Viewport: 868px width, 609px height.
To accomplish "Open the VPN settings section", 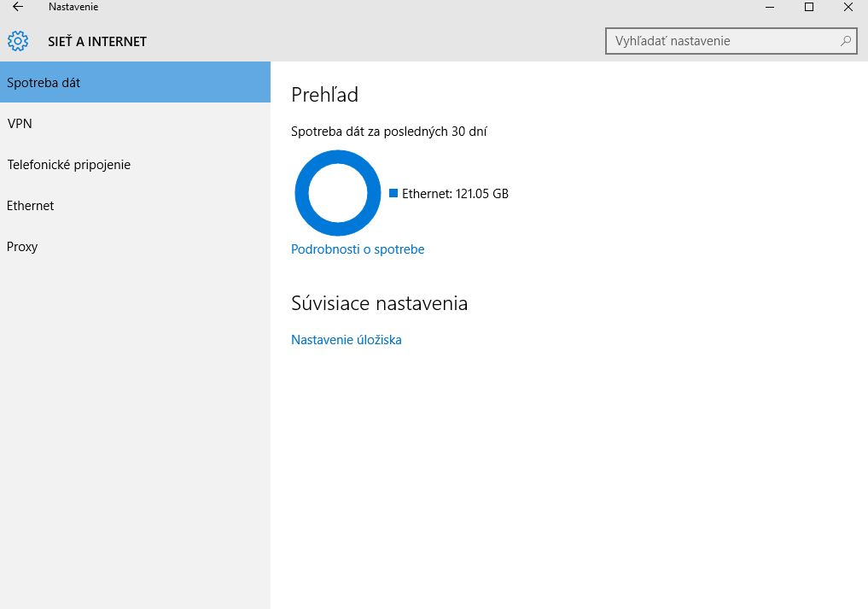I will (x=20, y=124).
